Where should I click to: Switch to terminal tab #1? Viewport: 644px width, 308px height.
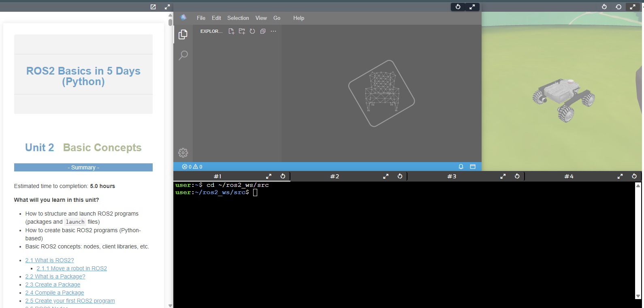tap(218, 176)
